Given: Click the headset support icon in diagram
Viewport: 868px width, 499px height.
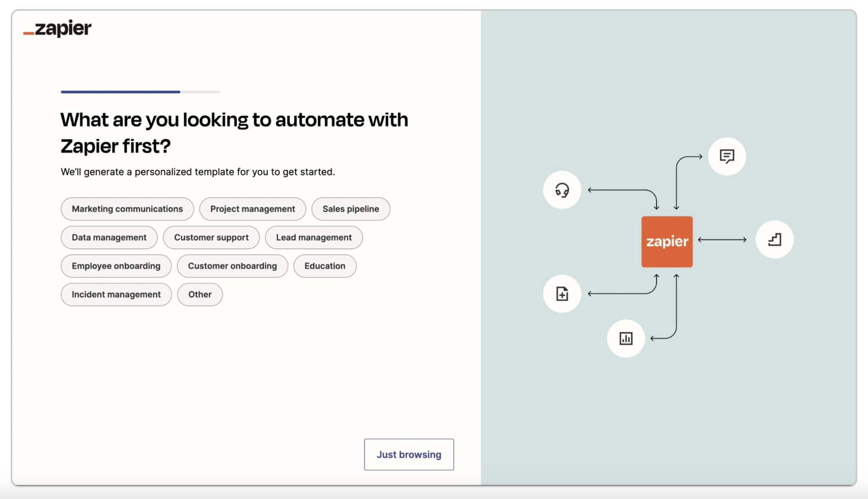Looking at the screenshot, I should pyautogui.click(x=562, y=190).
